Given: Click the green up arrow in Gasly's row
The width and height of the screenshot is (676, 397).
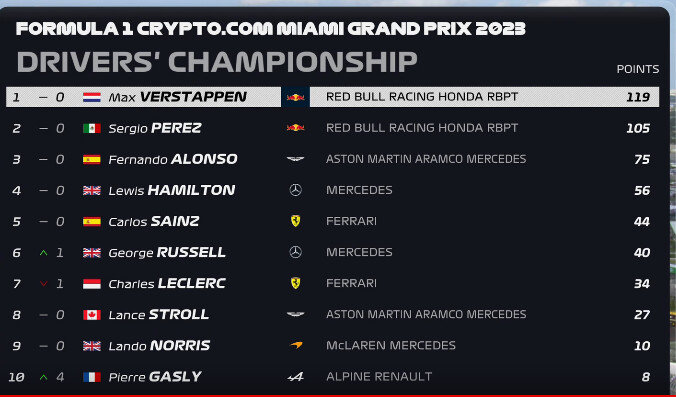Looking at the screenshot, I should pyautogui.click(x=44, y=377).
